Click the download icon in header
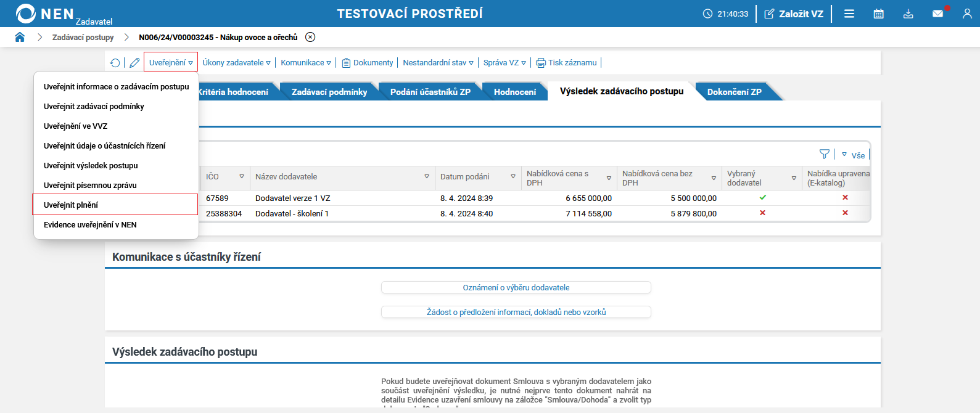Screen dimensions: 980x413 (908, 14)
